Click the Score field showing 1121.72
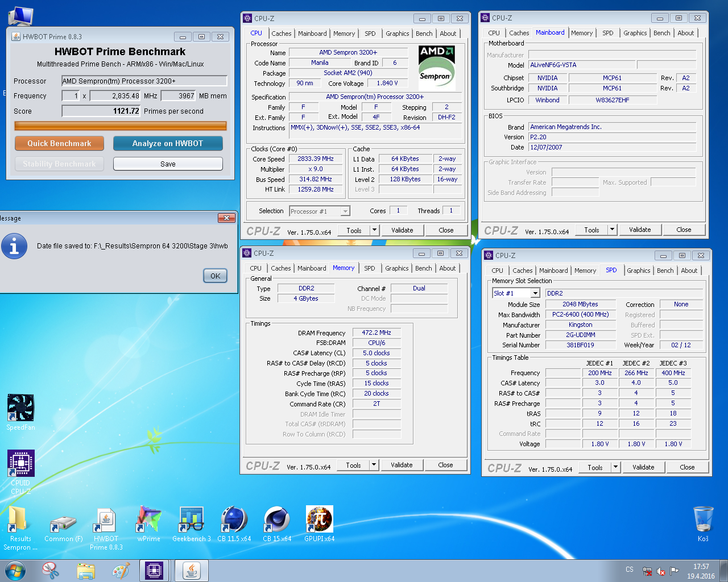Viewport: 728px width, 582px height. (101, 111)
